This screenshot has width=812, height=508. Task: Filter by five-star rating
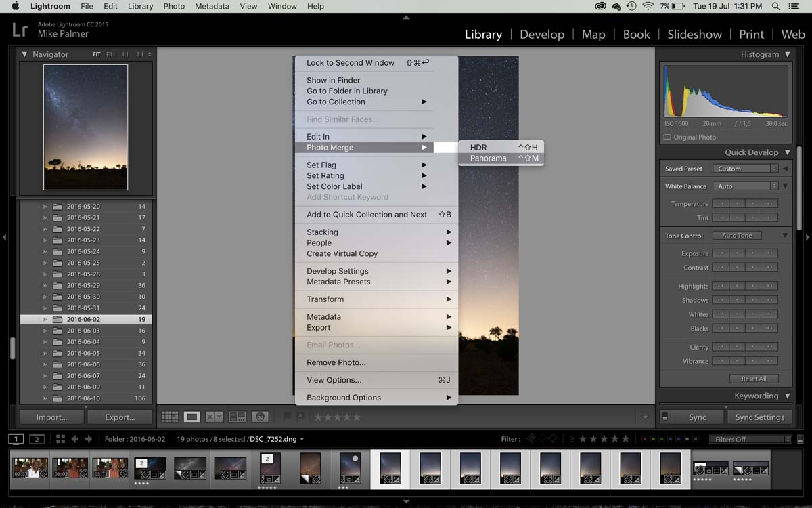(625, 439)
